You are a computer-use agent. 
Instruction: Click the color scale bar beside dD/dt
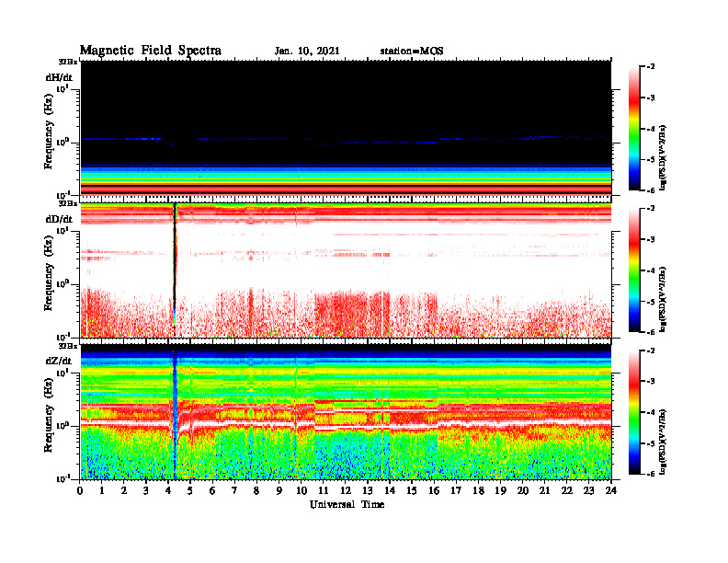[634, 270]
